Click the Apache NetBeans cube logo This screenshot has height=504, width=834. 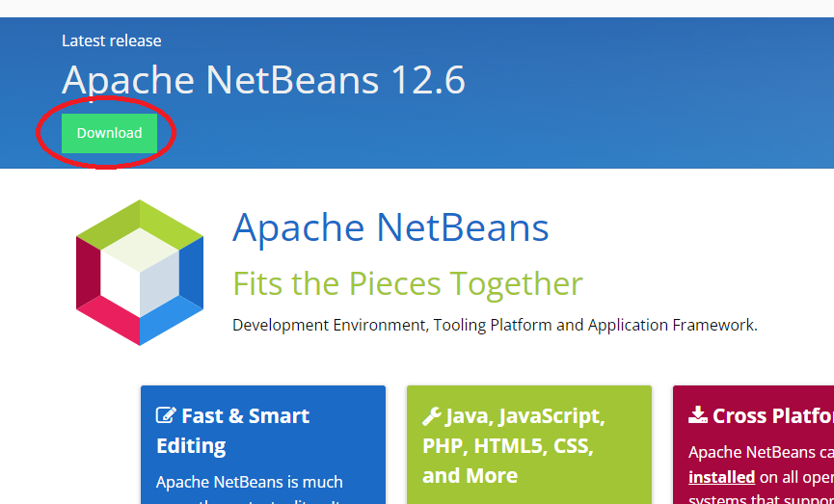pos(140,273)
